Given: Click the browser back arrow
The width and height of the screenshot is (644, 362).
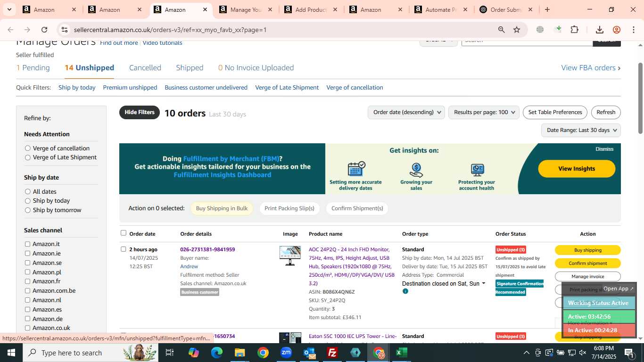Looking at the screenshot, I should coord(10,30).
